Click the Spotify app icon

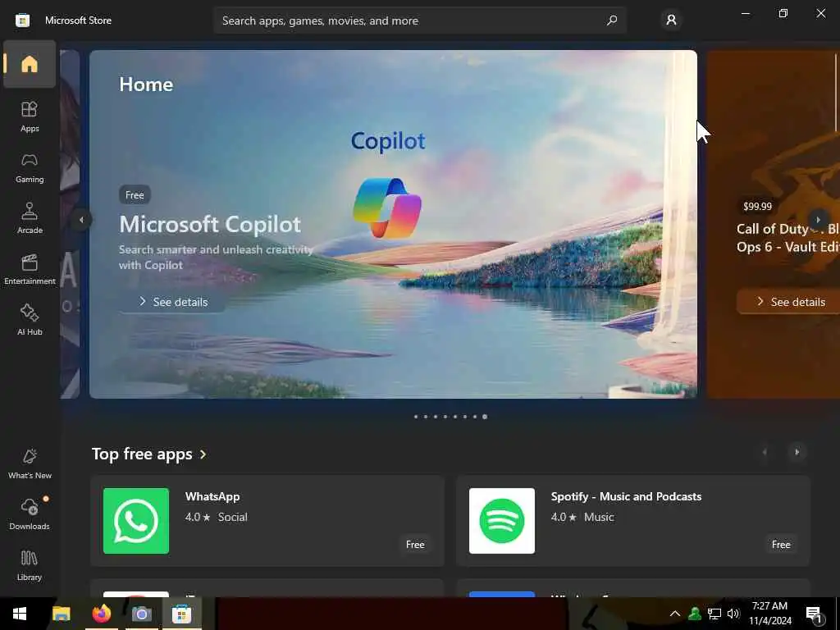pyautogui.click(x=502, y=521)
